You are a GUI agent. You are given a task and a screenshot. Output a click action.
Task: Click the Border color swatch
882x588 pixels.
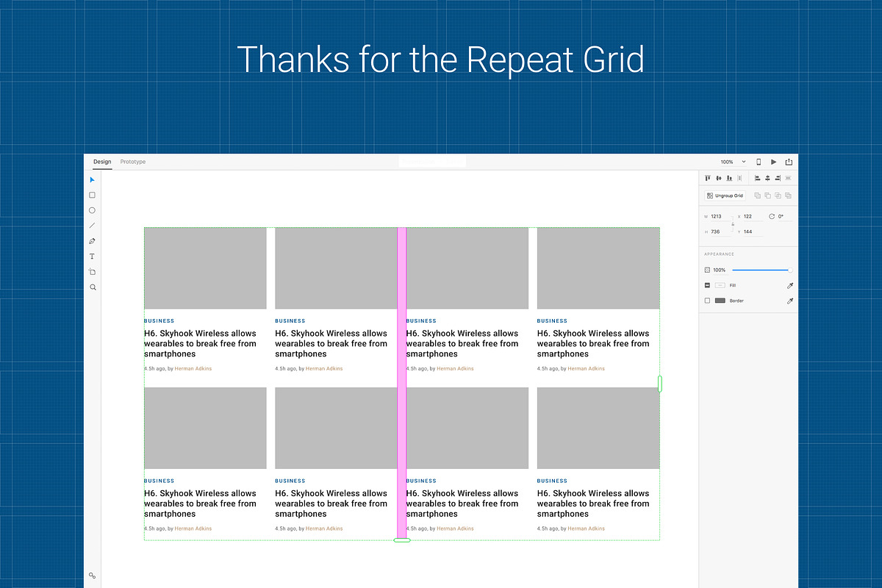720,301
